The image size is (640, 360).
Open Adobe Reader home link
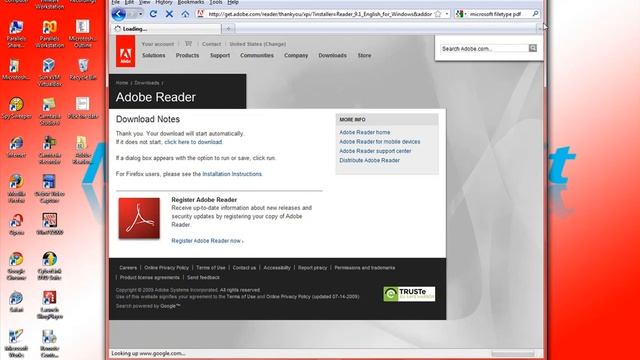364,132
